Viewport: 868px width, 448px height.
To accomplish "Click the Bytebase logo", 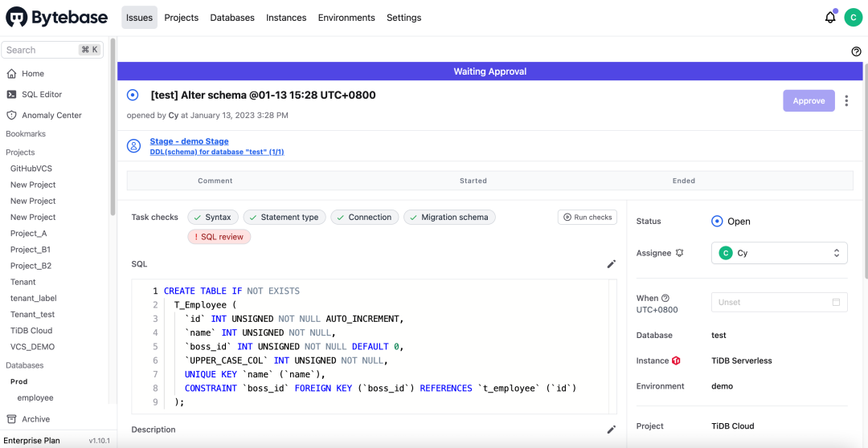I will pyautogui.click(x=56, y=17).
